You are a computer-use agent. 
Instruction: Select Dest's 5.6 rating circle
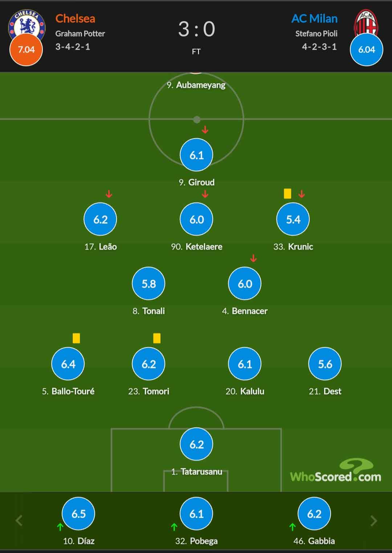point(325,364)
